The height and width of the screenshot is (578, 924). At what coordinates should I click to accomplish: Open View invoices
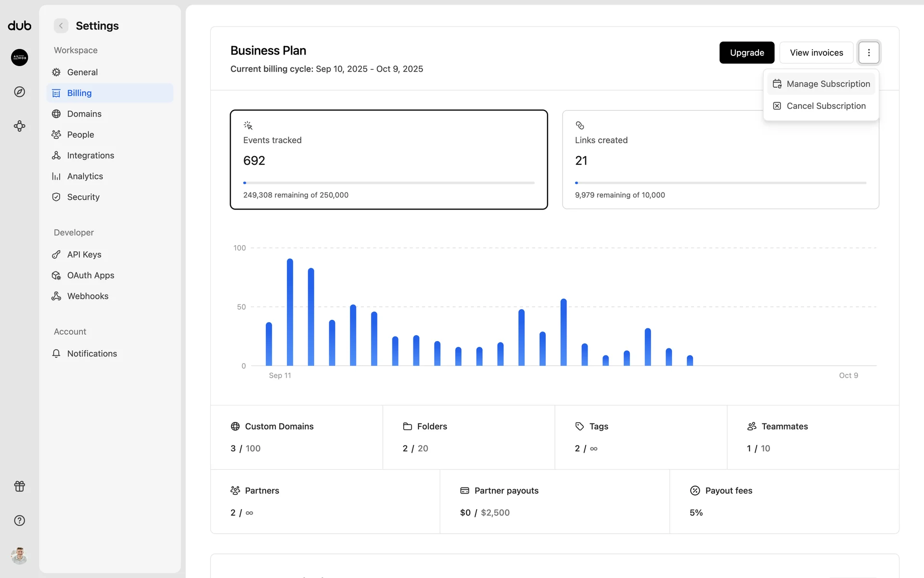pos(816,53)
